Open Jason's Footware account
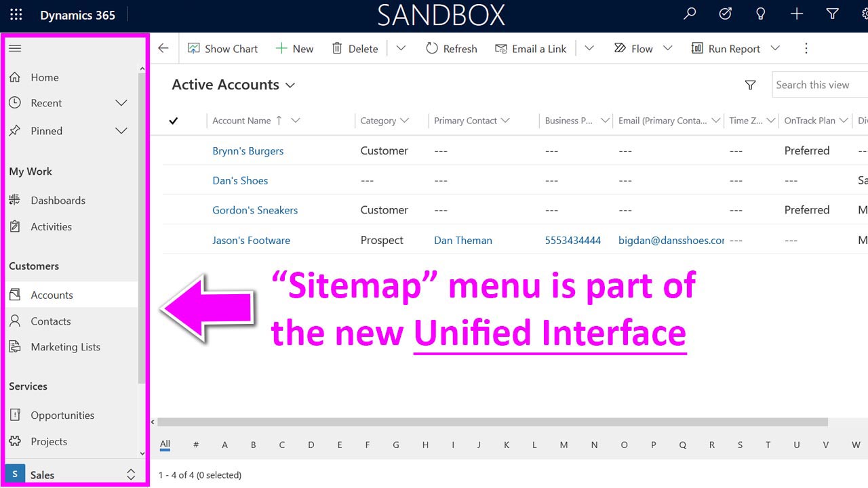This screenshot has width=868, height=488. point(251,240)
